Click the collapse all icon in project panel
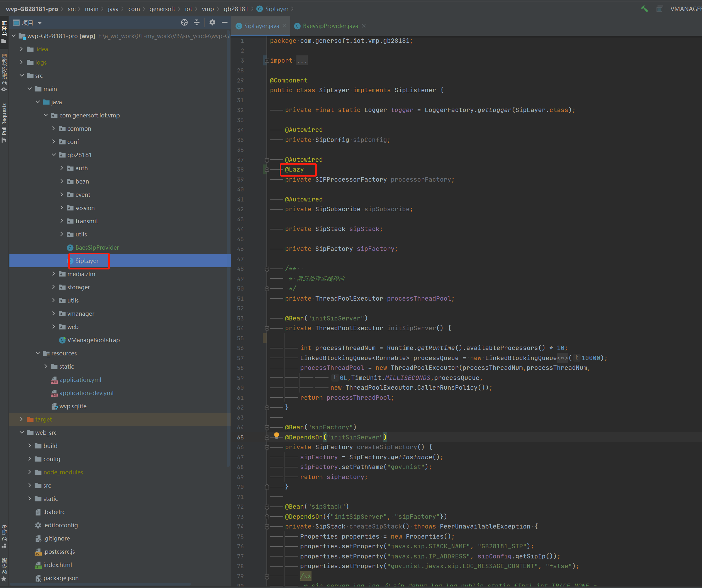The image size is (702, 588). [x=197, y=22]
